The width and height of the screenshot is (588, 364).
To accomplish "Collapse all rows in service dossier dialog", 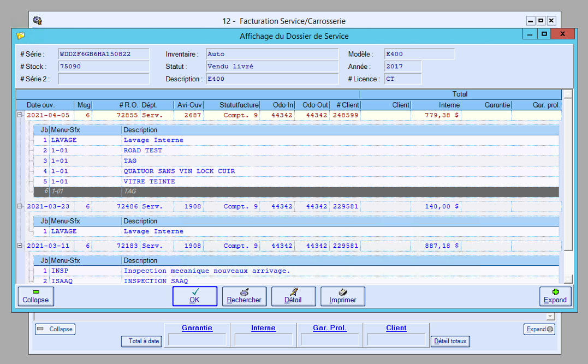I will pos(35,296).
